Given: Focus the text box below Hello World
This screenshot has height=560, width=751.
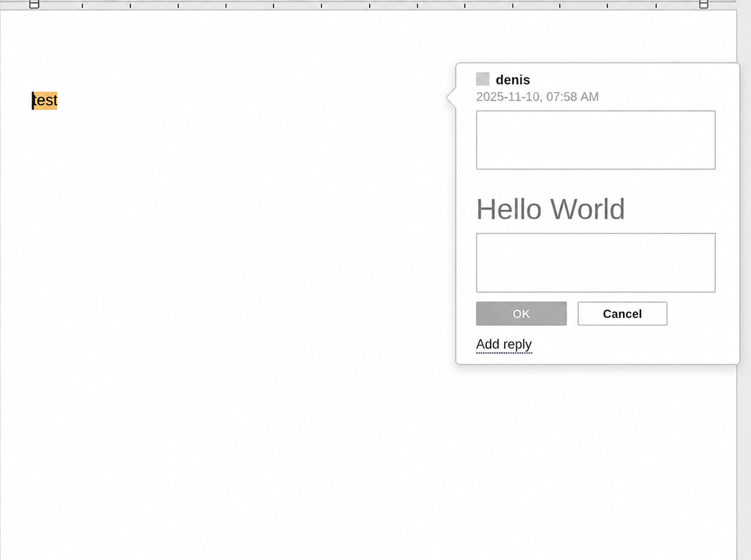Looking at the screenshot, I should point(596,263).
